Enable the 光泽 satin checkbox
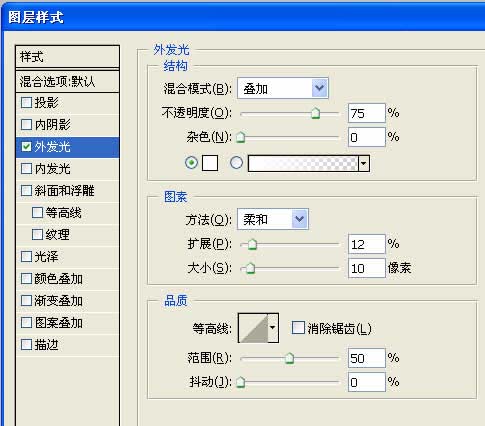 click(26, 257)
